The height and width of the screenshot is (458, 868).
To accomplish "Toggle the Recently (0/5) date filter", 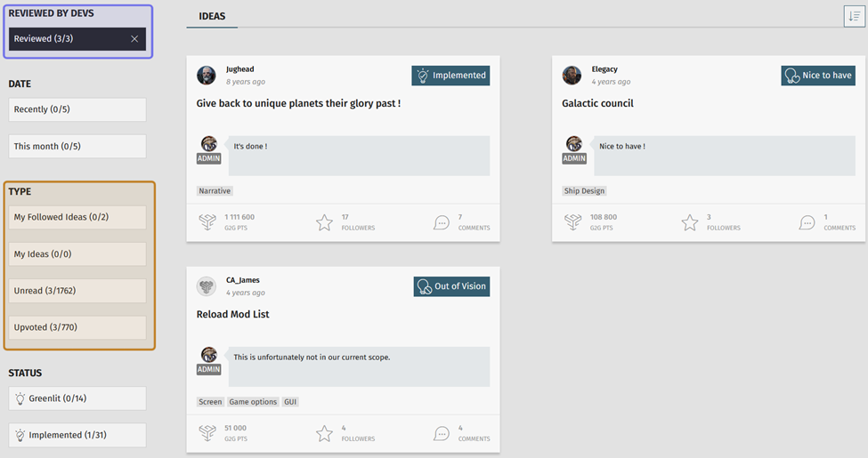I will 77,109.
